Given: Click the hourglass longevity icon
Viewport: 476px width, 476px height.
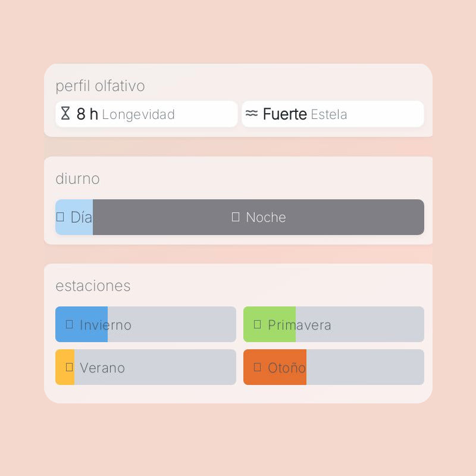Looking at the screenshot, I should coord(65,114).
